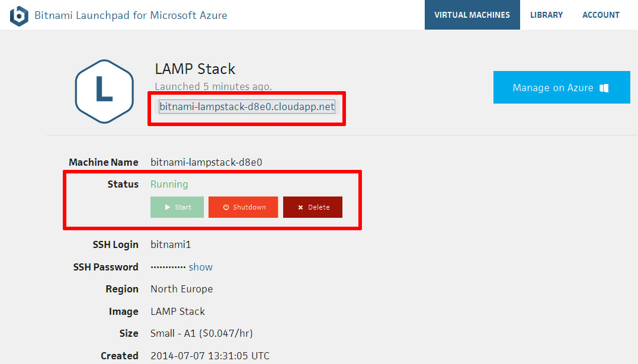The image size is (638, 364).
Task: Click the Start button
Action: coord(177,207)
